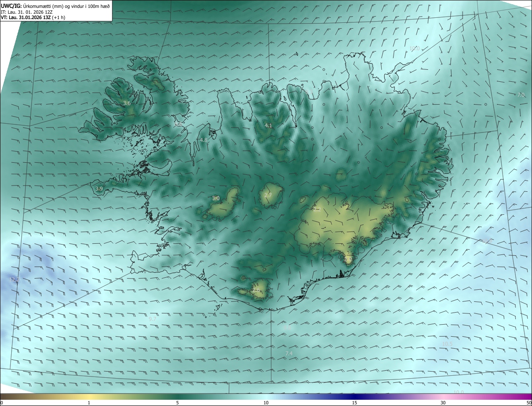The width and height of the screenshot is (532, 406).
Task: Click the 3.6 value over the Westfjords
Action: tap(127, 103)
